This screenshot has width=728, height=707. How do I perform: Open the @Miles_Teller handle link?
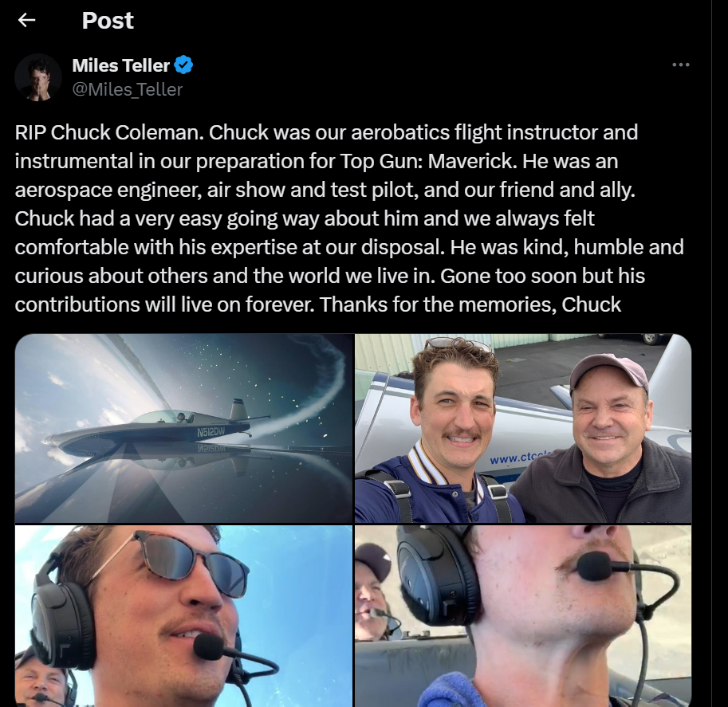[128, 89]
